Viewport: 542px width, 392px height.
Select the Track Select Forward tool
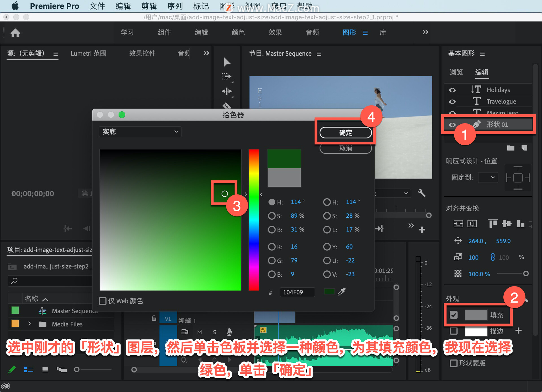pyautogui.click(x=226, y=76)
